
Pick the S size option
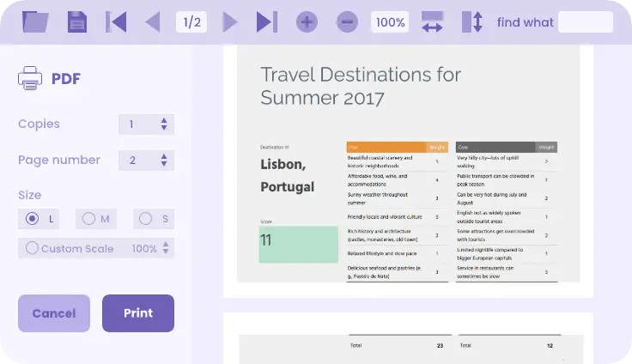145,219
